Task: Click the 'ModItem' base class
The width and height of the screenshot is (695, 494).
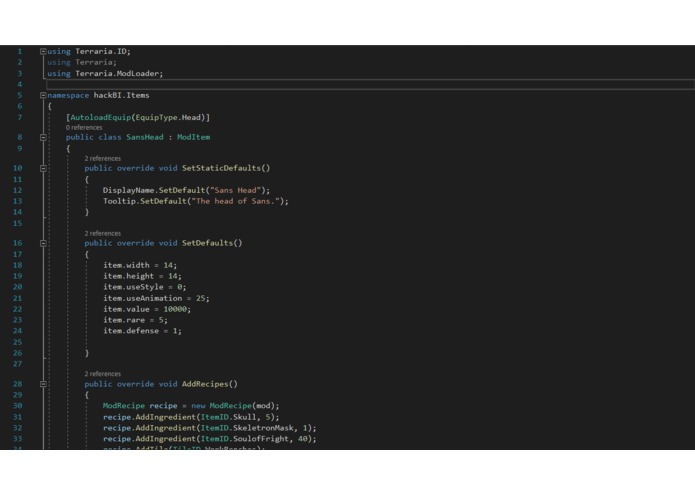Action: pyautogui.click(x=193, y=137)
